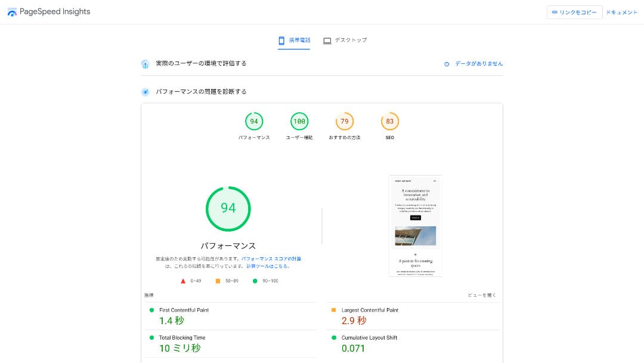
Task: Expand the Largest Contentful Paint metric
Action: tap(370, 310)
